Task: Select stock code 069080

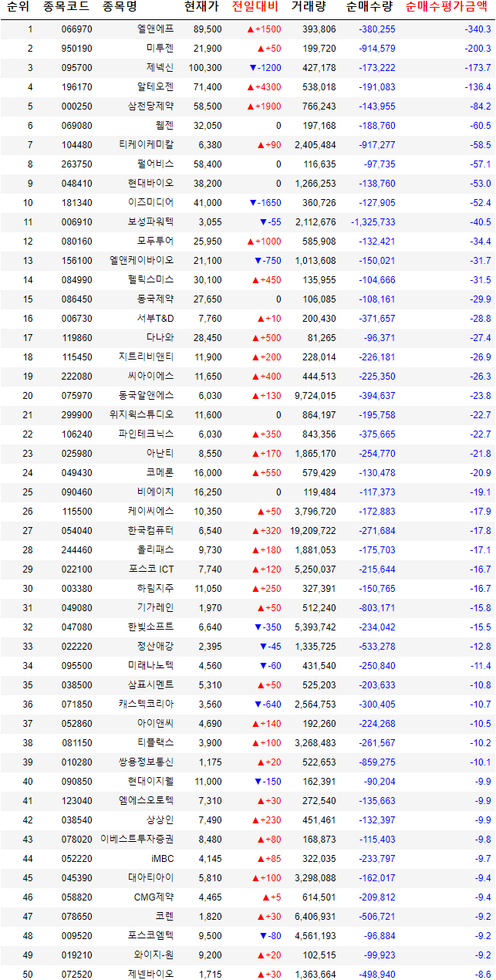Action: 76,126
